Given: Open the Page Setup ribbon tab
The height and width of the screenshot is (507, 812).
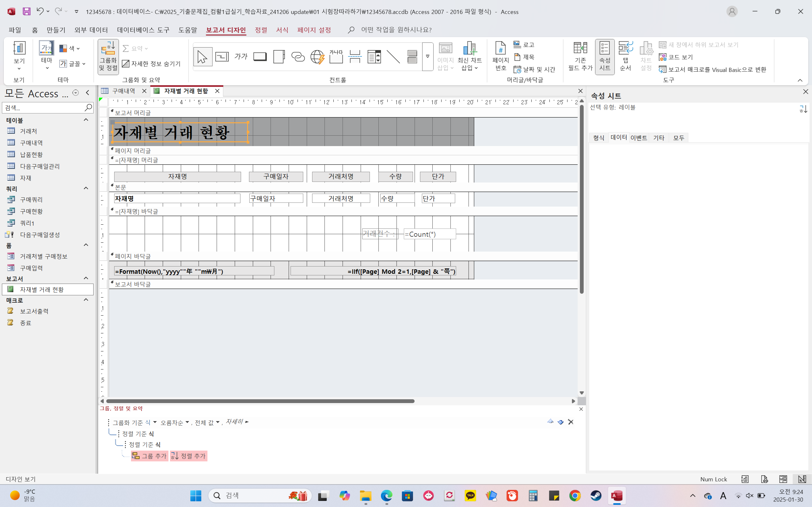Looking at the screenshot, I should 314,30.
